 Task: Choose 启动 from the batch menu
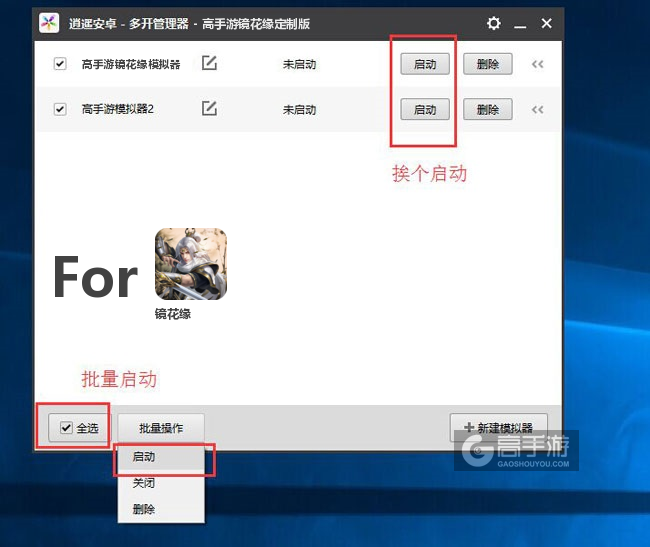pos(144,457)
